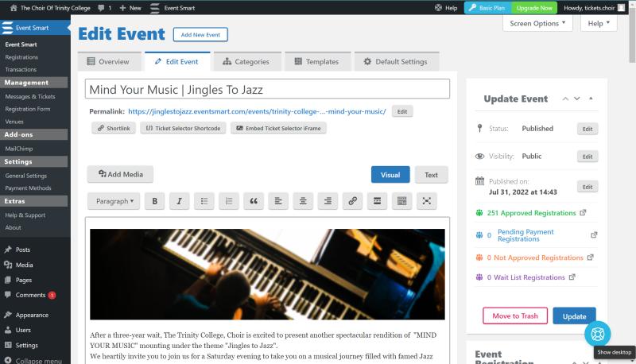
Task: Switch the editor to Text mode
Action: (431, 175)
